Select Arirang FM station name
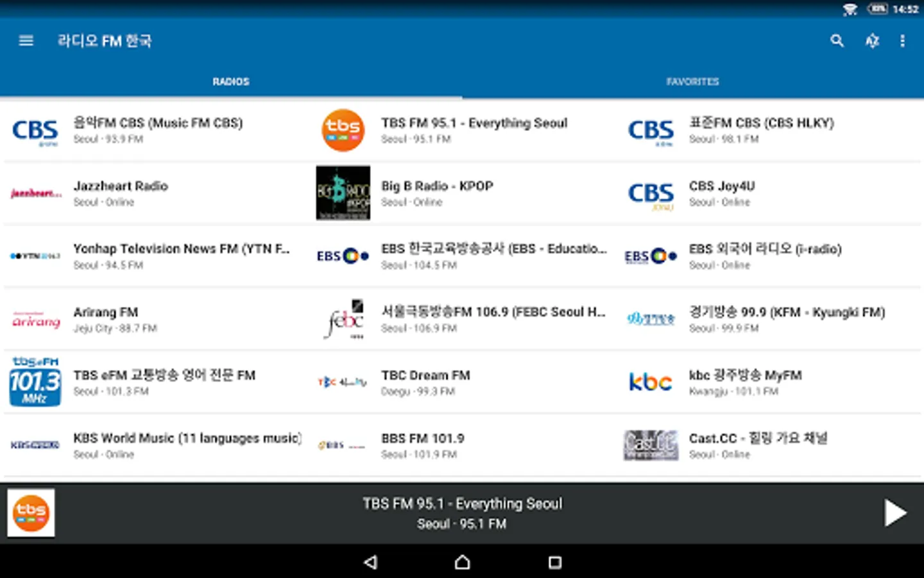 click(106, 312)
